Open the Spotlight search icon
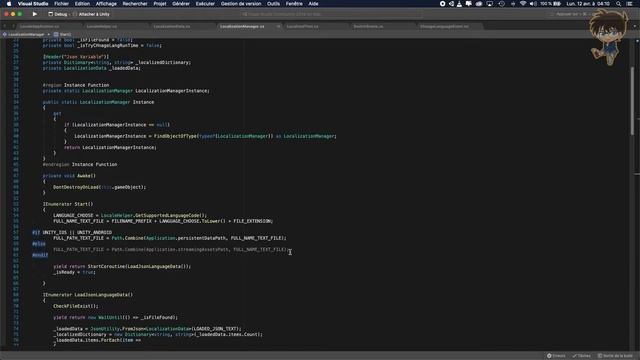Image resolution: width=640 pixels, height=360 pixels. tap(619, 4)
